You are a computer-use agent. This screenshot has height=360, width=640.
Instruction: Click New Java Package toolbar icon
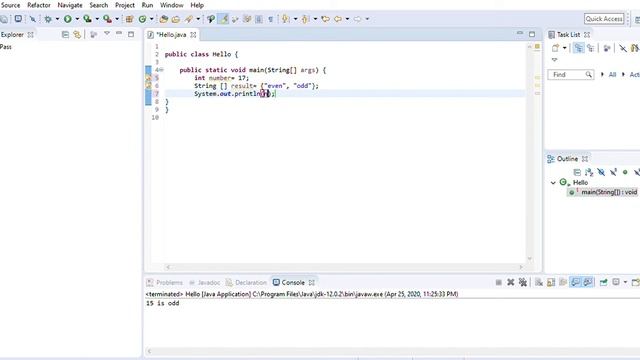129,19
